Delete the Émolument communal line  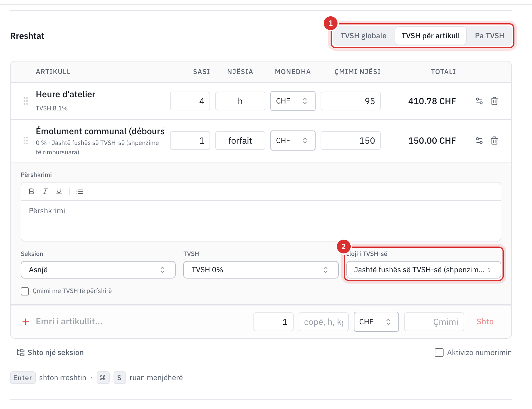tap(494, 141)
